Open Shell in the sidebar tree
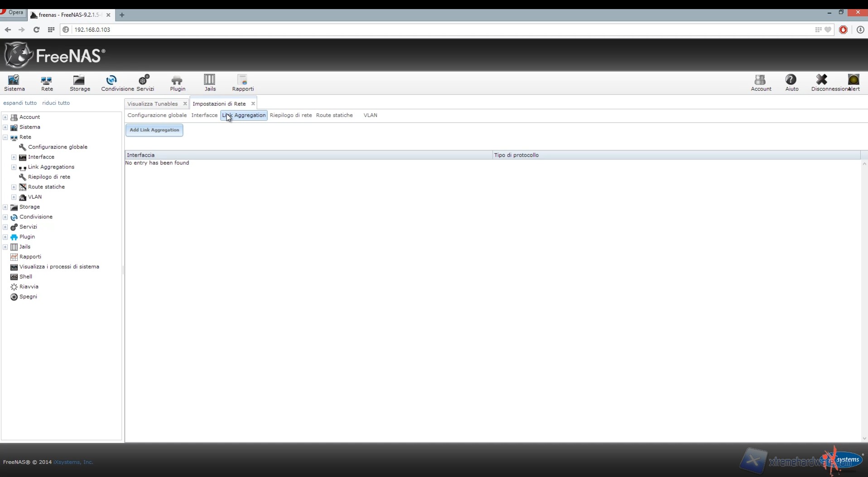The width and height of the screenshot is (868, 477). [x=26, y=277]
